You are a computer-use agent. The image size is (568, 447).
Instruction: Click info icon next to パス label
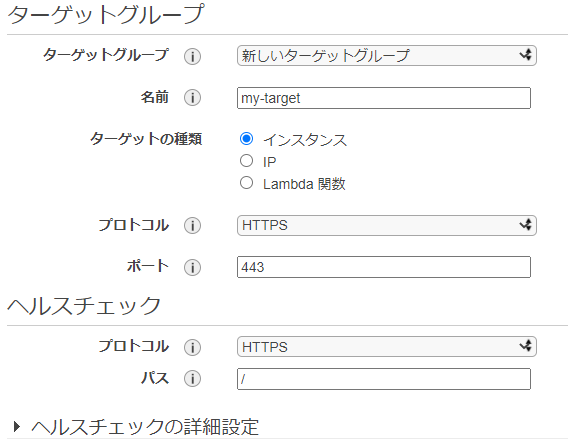coord(192,379)
